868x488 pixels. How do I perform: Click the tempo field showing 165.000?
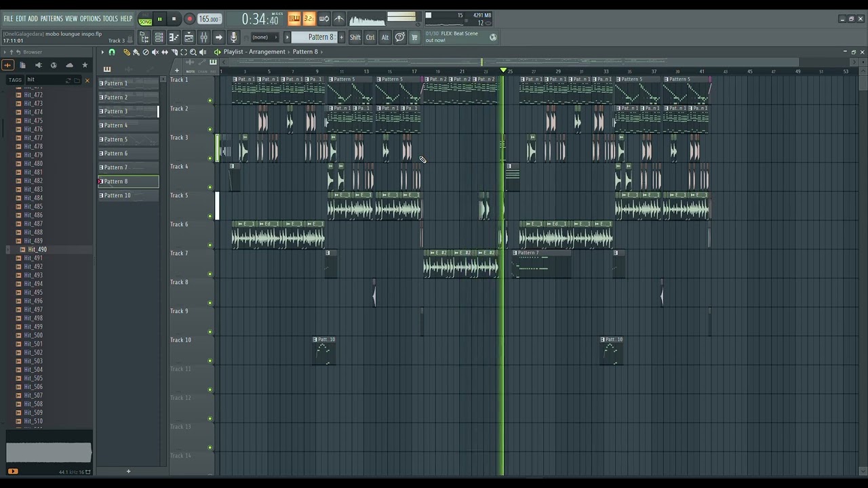(209, 20)
